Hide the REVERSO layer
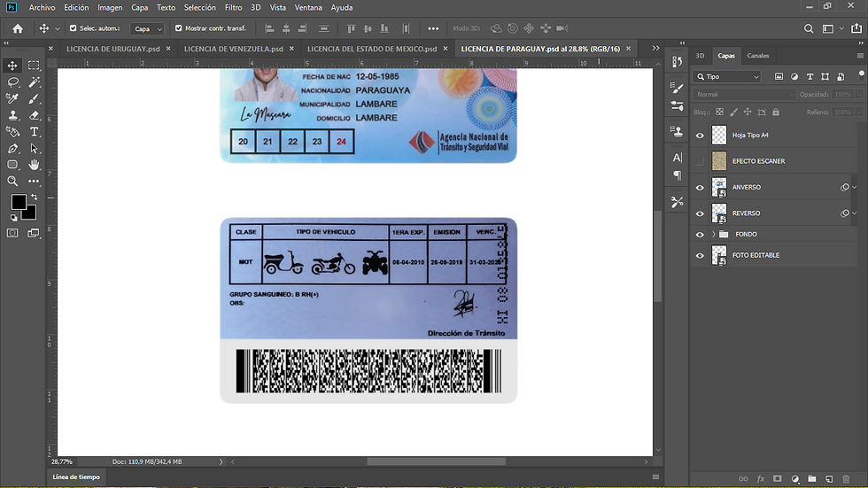This screenshot has height=488, width=868. 700,213
